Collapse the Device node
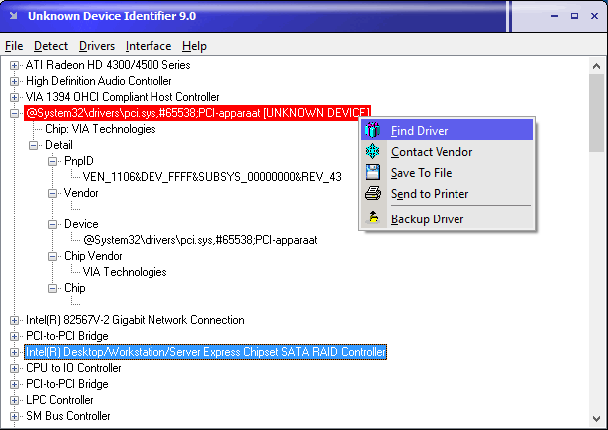Viewport: 608px width, 430px height. coord(52,224)
